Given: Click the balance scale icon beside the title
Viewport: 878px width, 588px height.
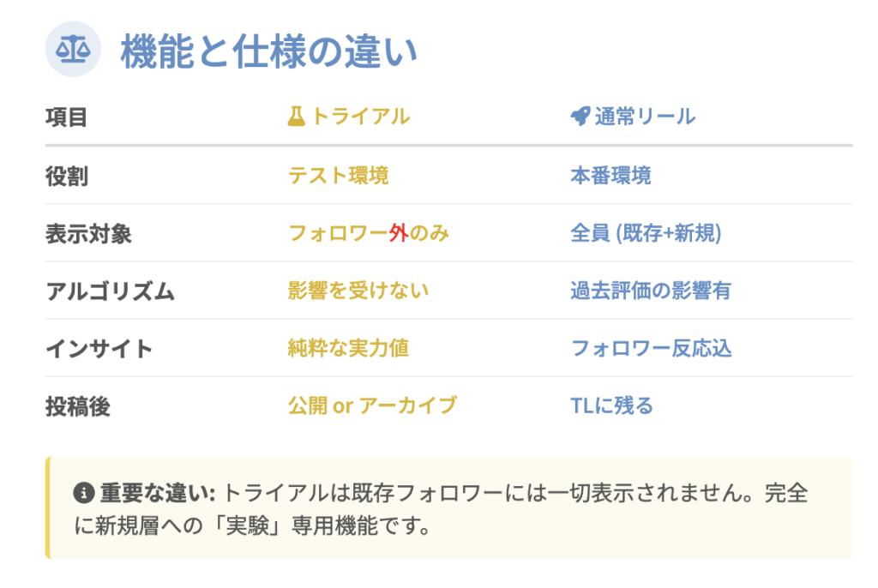Looking at the screenshot, I should coord(73,50).
